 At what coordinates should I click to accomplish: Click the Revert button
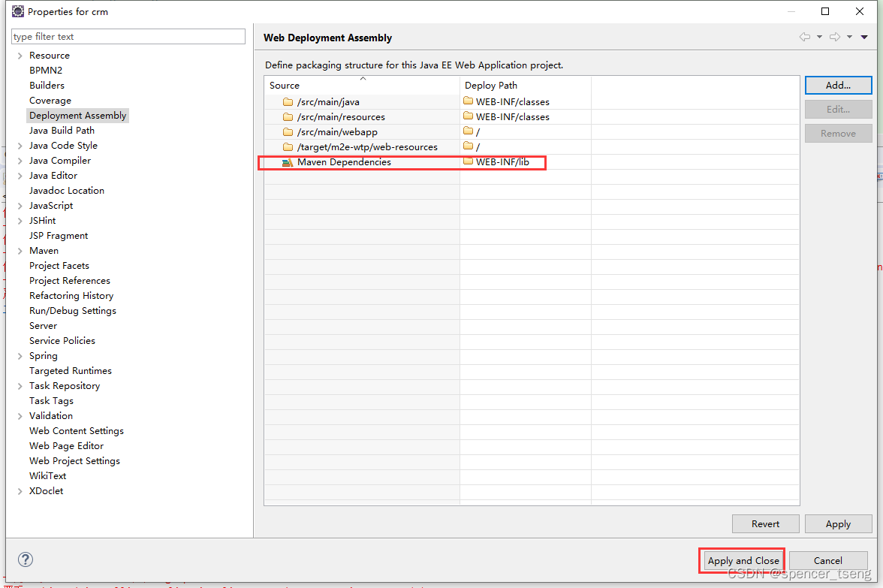(765, 523)
